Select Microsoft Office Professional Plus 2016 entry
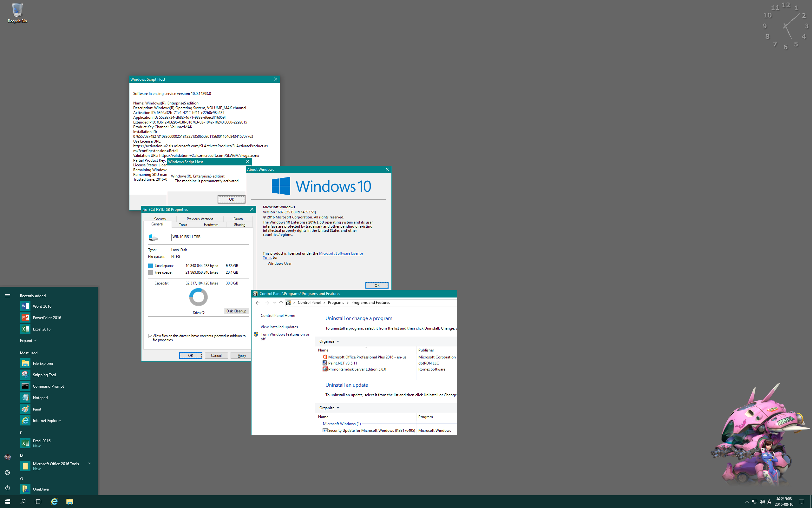Viewport: 812px width, 508px height. point(367,357)
